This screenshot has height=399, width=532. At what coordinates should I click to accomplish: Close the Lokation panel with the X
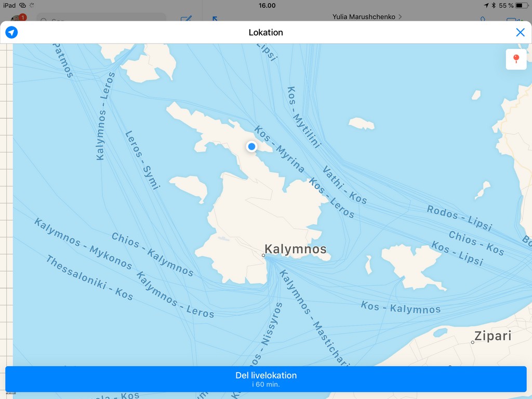tap(520, 32)
